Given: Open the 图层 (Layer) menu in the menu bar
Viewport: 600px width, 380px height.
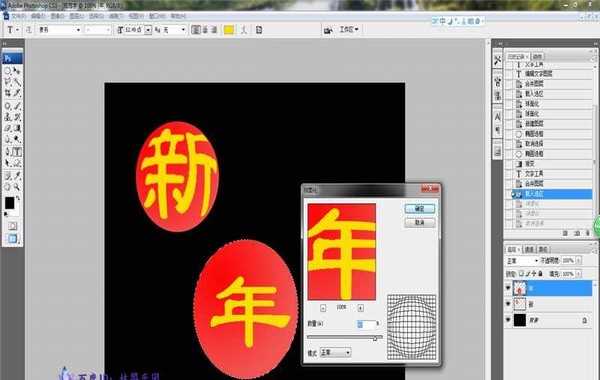Looking at the screenshot, I should (x=77, y=16).
